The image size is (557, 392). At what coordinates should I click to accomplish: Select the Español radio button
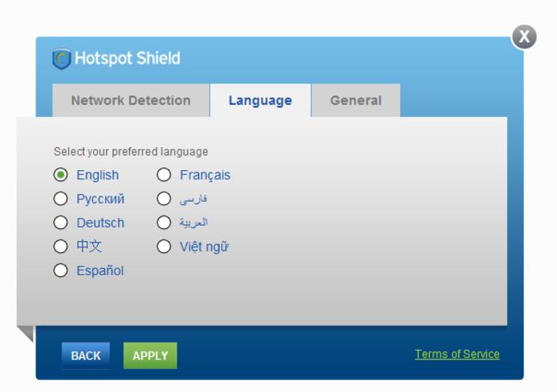60,270
